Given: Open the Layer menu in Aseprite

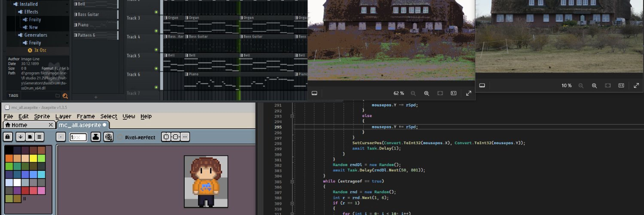Looking at the screenshot, I should (63, 117).
